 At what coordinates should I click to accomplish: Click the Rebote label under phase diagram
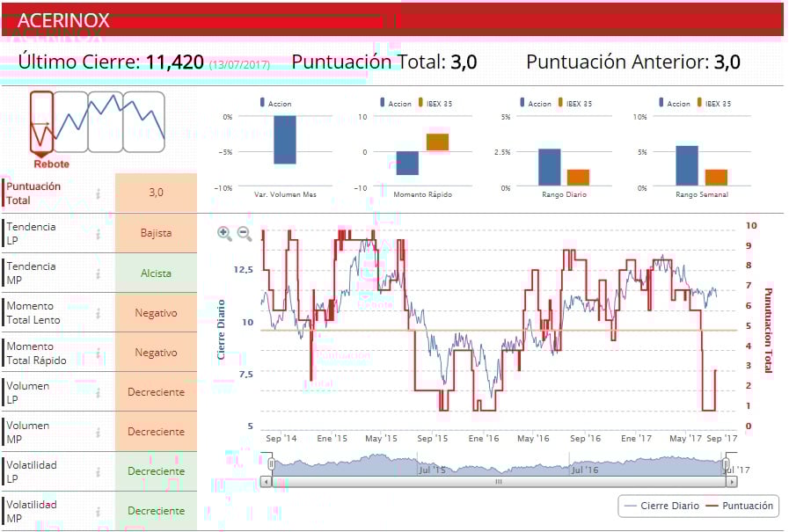[51, 164]
